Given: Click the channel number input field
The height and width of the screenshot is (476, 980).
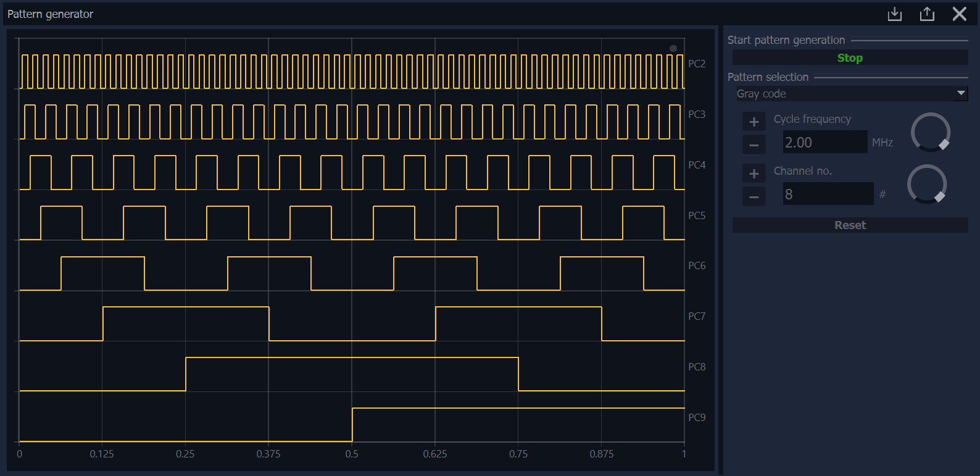Looking at the screenshot, I should (827, 194).
